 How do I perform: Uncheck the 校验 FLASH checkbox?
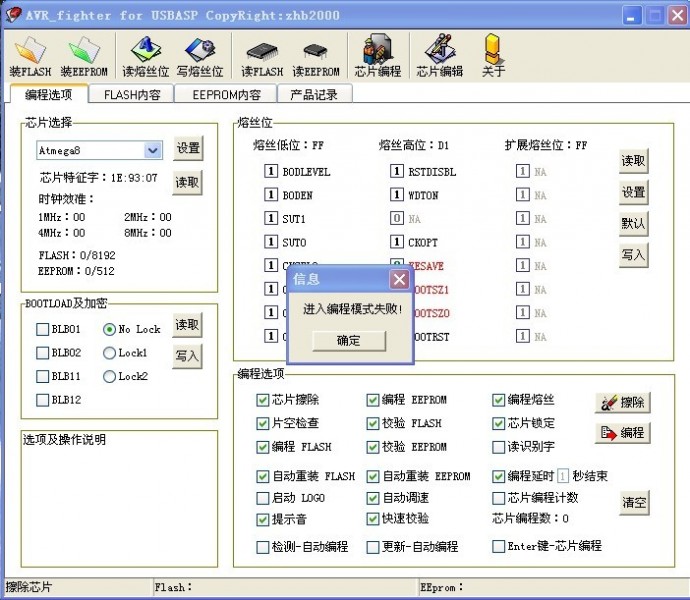point(373,423)
